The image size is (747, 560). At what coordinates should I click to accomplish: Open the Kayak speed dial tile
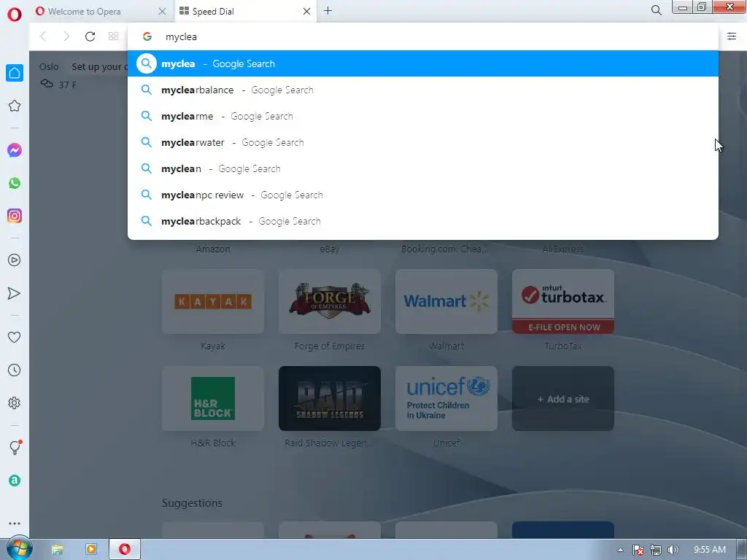(213, 301)
